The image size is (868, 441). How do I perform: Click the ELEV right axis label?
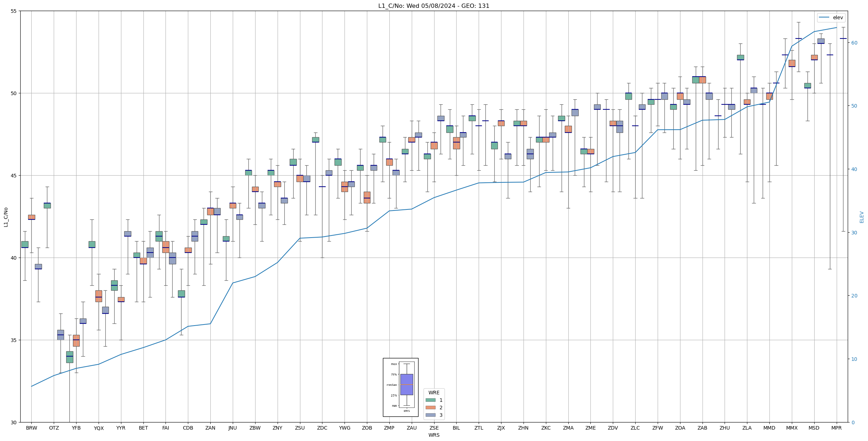pyautogui.click(x=862, y=217)
